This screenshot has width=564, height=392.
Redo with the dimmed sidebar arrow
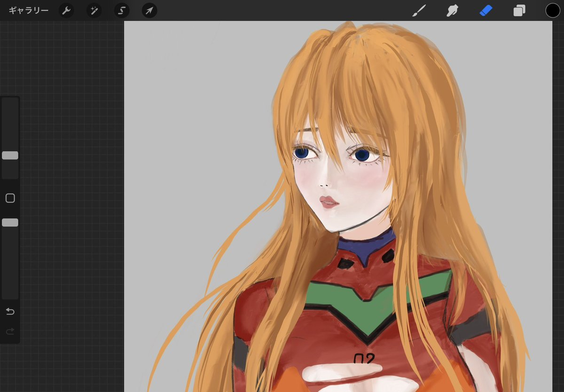point(10,332)
